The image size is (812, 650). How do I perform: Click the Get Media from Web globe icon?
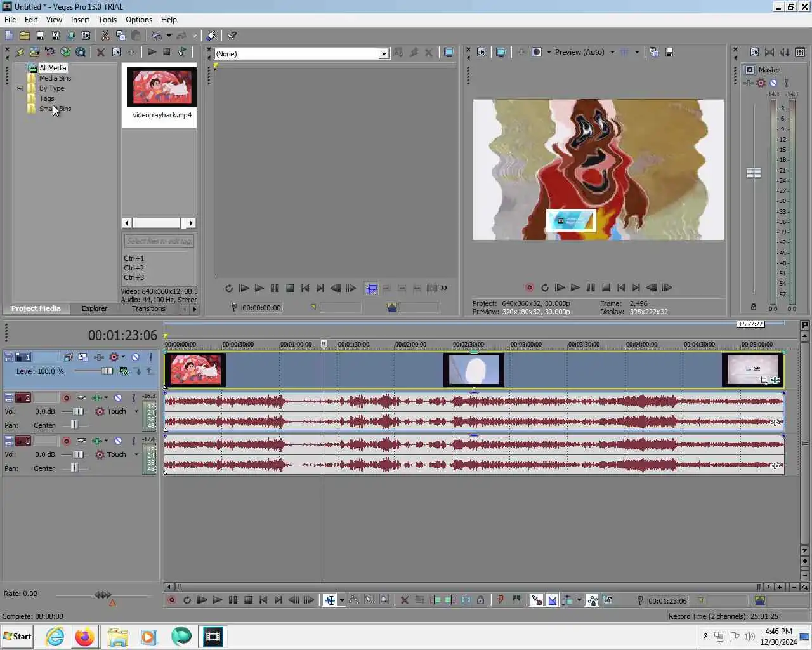(65, 52)
